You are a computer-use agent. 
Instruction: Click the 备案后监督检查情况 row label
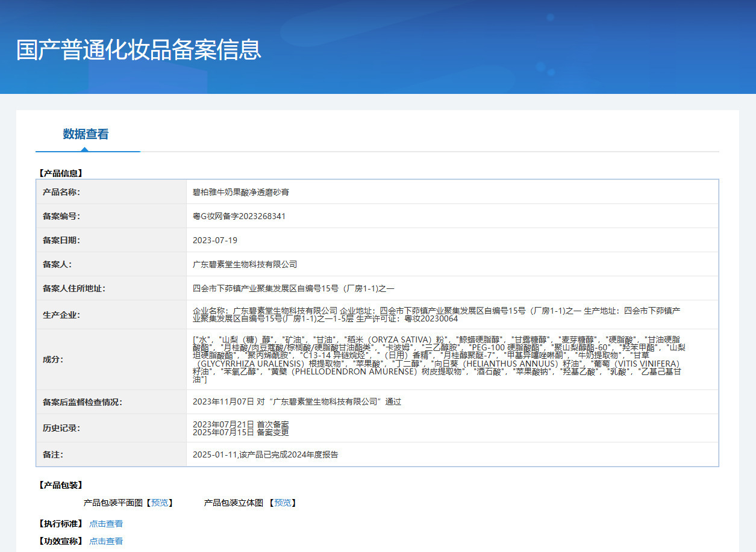(x=83, y=402)
